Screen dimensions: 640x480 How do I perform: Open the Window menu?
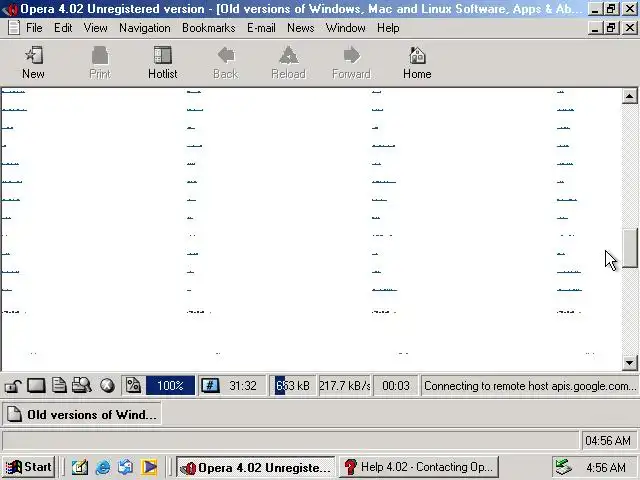346,28
